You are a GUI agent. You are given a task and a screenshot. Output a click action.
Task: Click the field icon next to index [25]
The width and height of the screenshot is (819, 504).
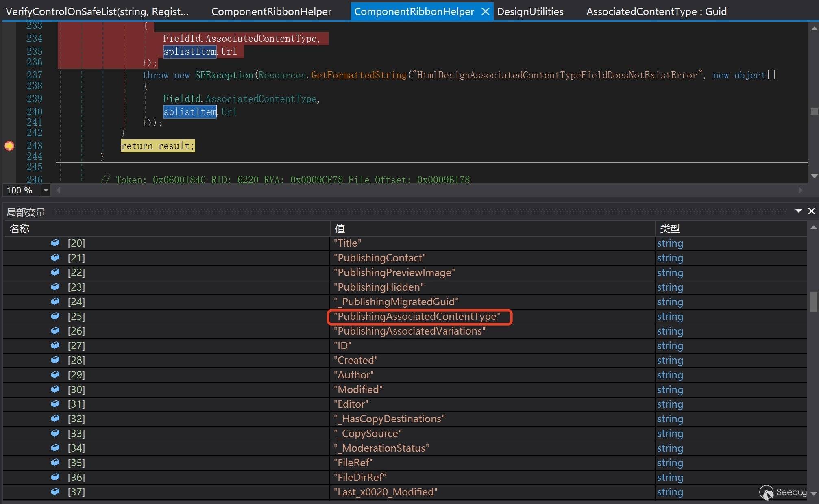tap(55, 316)
